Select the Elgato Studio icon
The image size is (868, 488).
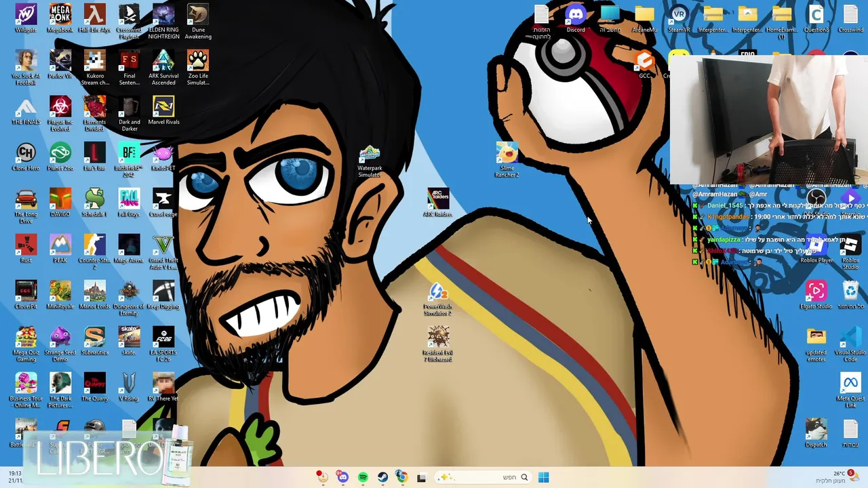pyautogui.click(x=816, y=295)
